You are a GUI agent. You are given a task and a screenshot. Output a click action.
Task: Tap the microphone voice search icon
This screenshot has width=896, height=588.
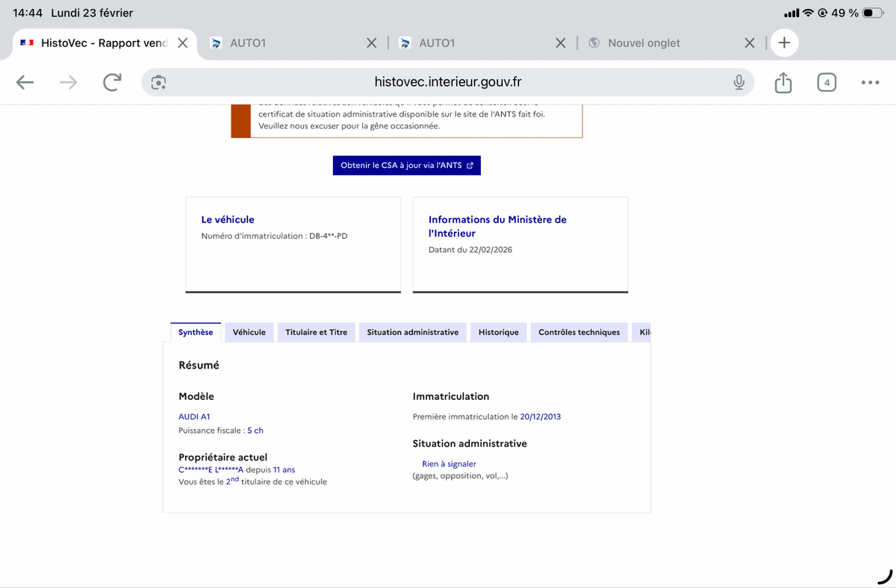pos(738,83)
